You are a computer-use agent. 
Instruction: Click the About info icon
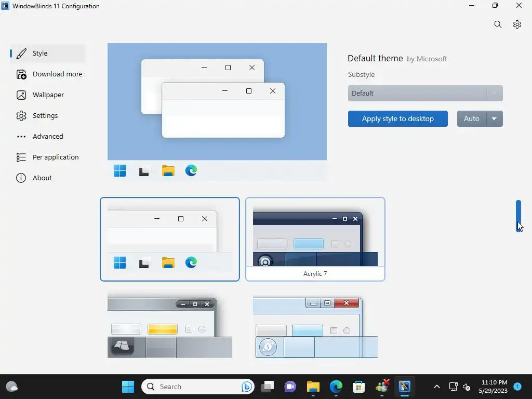(21, 178)
